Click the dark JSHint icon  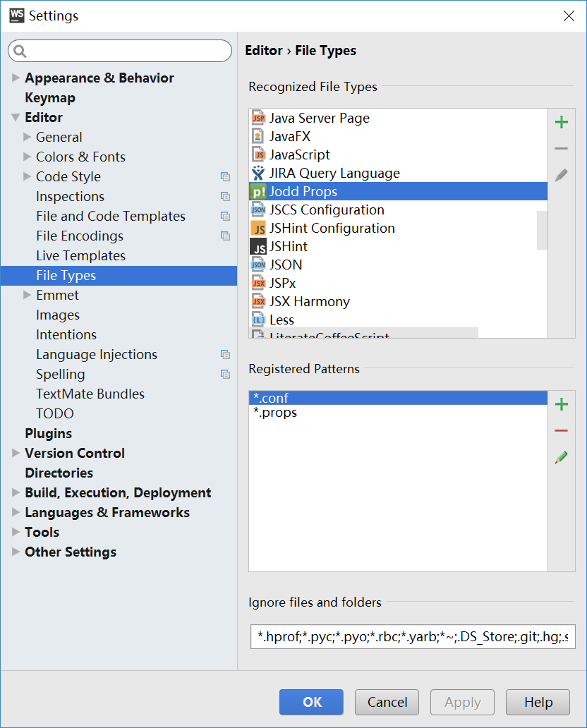coord(258,246)
